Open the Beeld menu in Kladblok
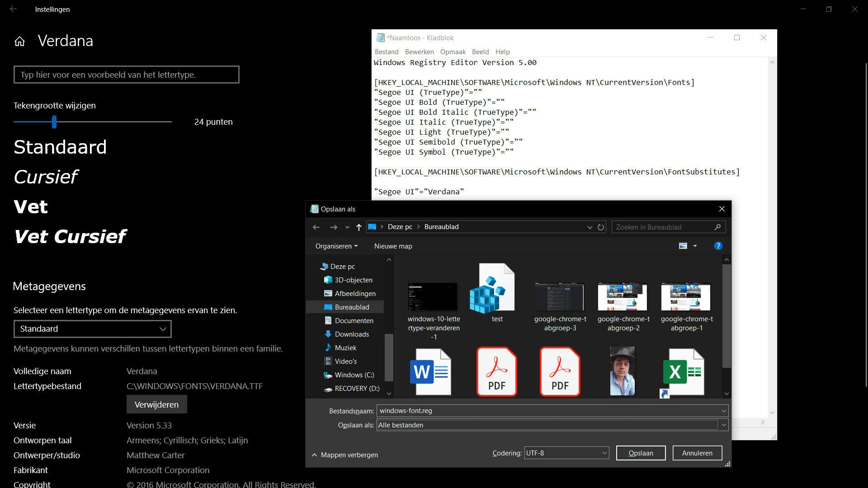 [480, 52]
